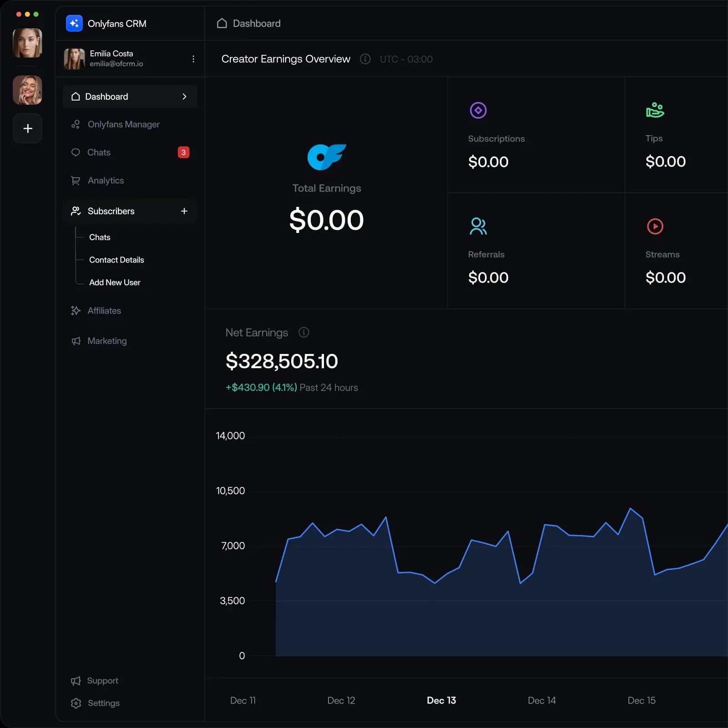Click the 7,000 y-axis label
728x728 pixels.
pyautogui.click(x=233, y=546)
